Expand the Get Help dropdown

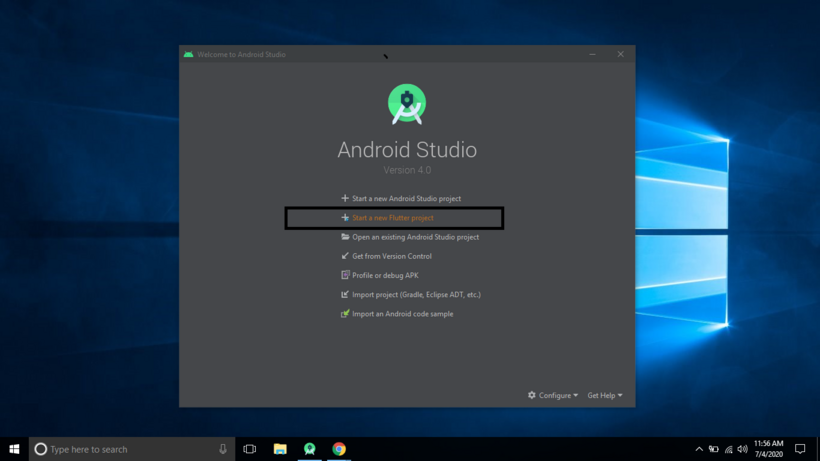click(604, 395)
